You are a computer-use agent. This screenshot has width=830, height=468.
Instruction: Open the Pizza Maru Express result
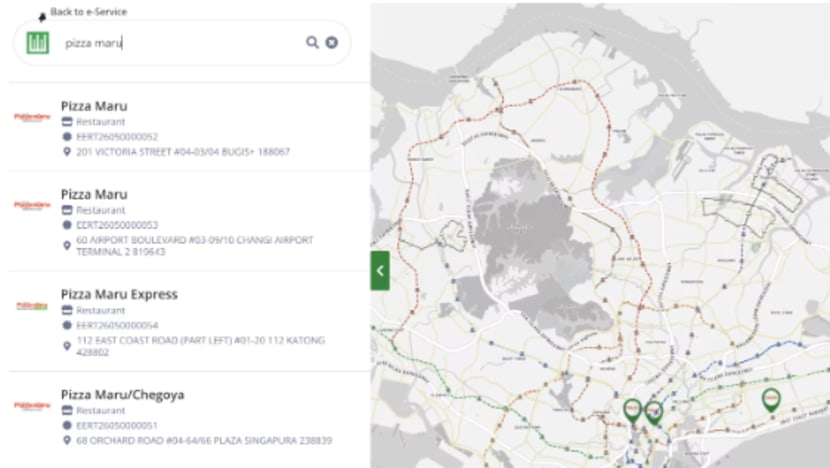pyautogui.click(x=119, y=294)
